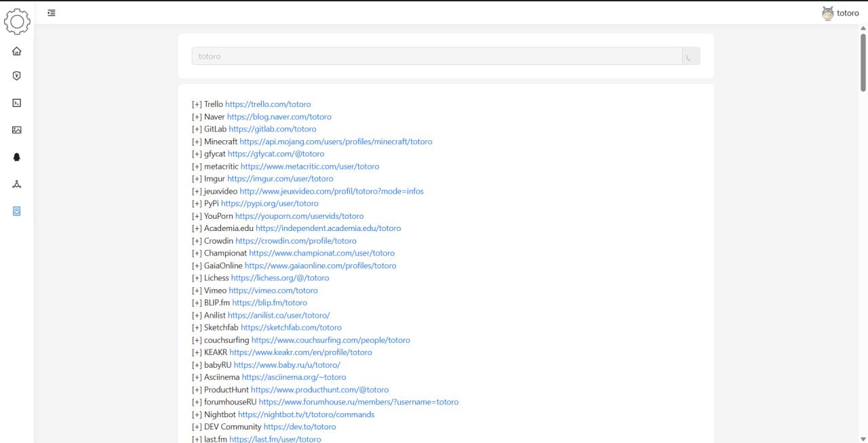The height and width of the screenshot is (443, 868).
Task: Open the network nodes sidebar icon
Action: pyautogui.click(x=17, y=184)
